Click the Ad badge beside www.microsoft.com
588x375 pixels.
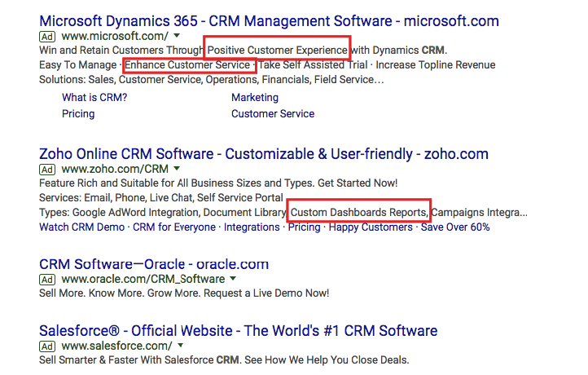46,37
